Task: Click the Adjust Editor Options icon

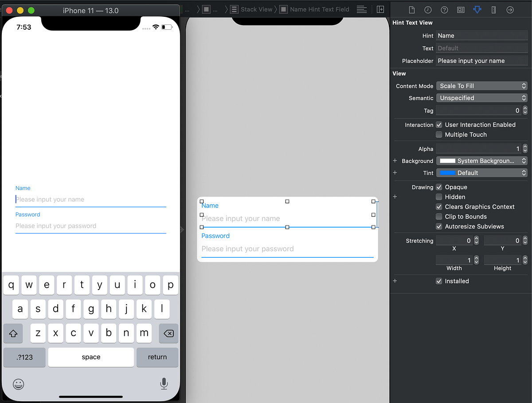Action: click(x=362, y=9)
